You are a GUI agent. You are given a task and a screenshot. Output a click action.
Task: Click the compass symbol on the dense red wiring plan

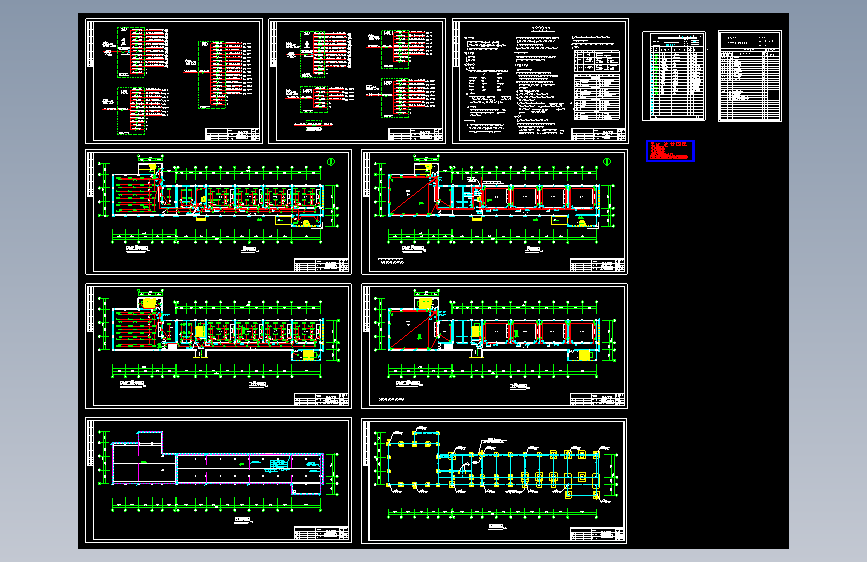coord(331,162)
